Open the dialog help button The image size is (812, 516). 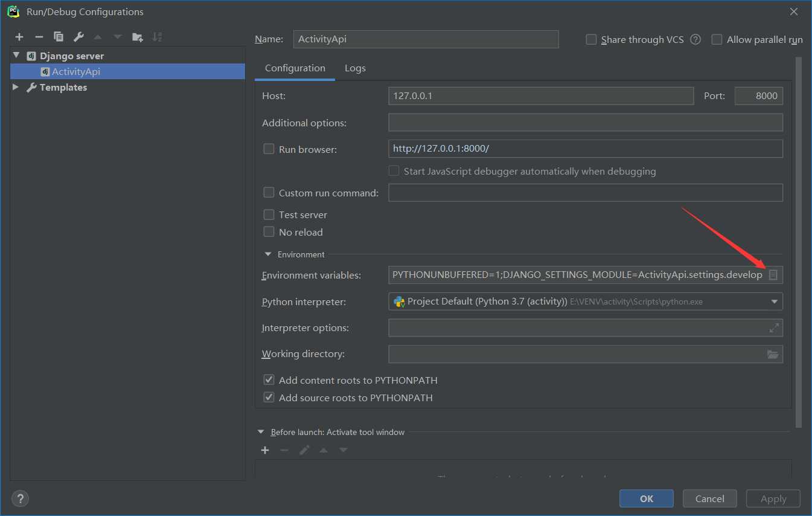click(x=20, y=498)
